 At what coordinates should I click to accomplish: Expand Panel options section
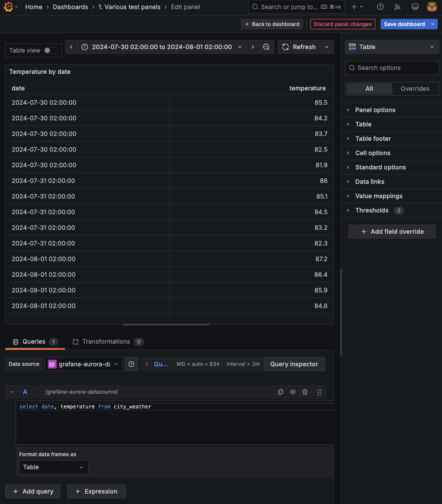(x=392, y=110)
